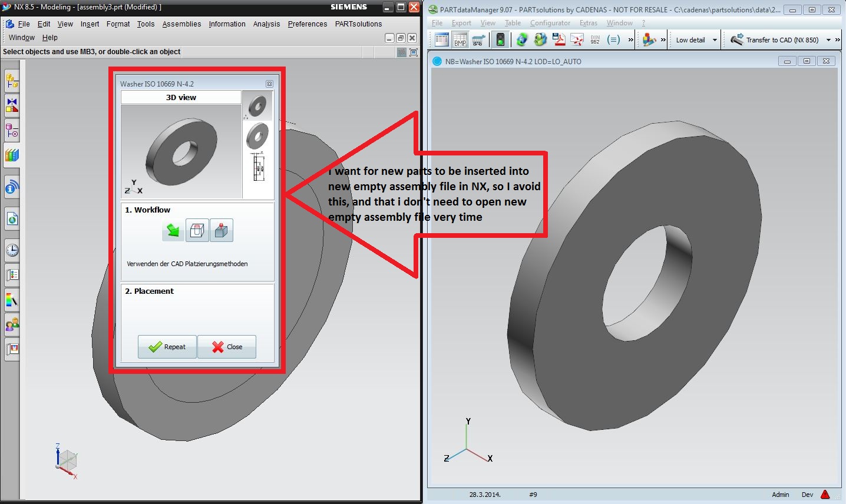This screenshot has width=846, height=504.
Task: Open the Format menu in NX
Action: (118, 24)
